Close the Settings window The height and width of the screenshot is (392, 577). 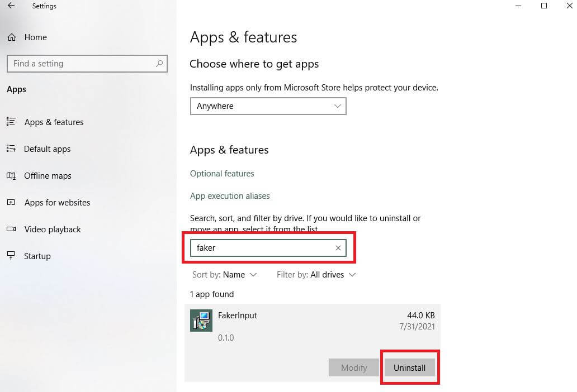coord(569,6)
